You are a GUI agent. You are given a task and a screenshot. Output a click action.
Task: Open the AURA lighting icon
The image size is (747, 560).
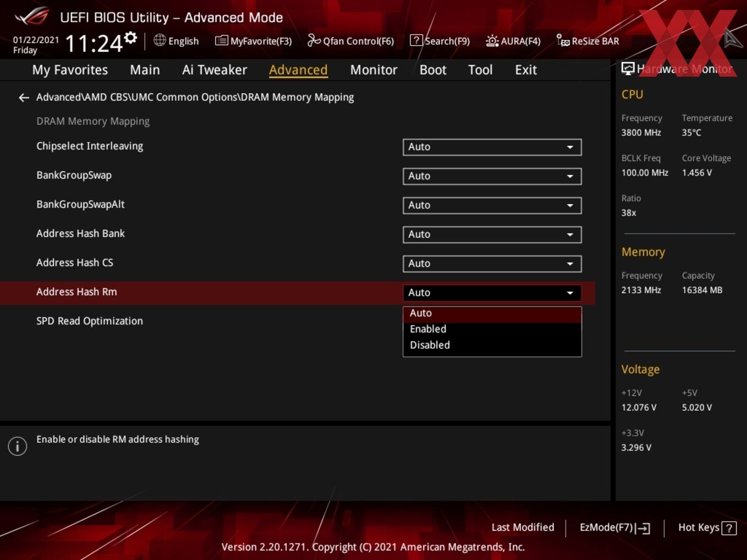point(492,41)
